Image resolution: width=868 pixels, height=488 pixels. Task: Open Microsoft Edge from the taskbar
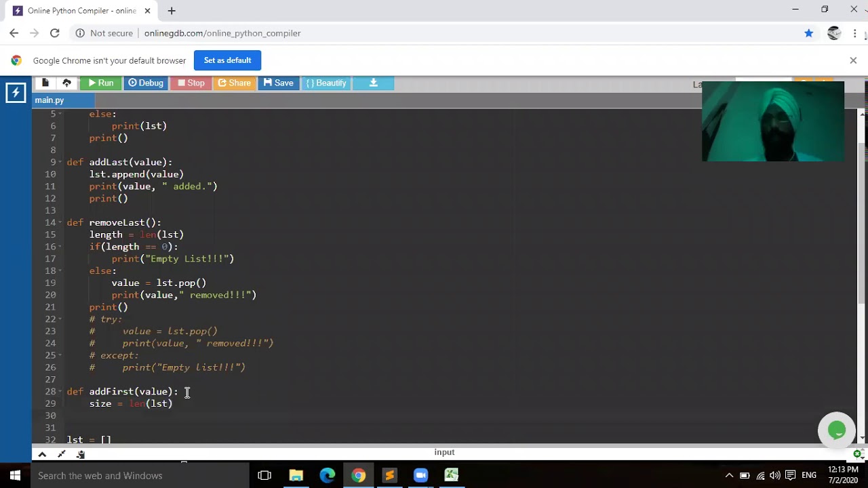click(328, 475)
